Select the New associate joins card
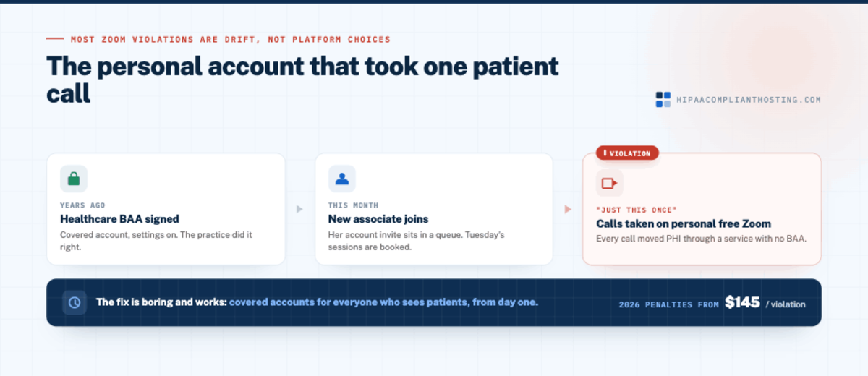Image resolution: width=868 pixels, height=376 pixels. [434, 209]
